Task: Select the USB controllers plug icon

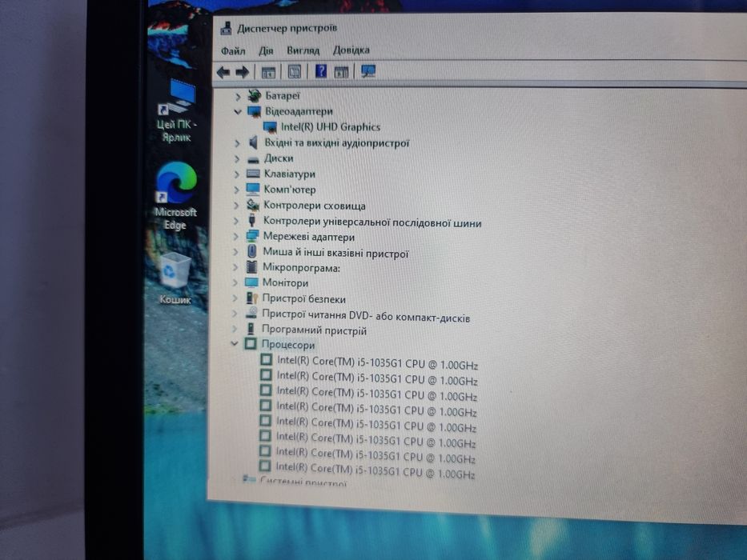Action: pos(252,220)
